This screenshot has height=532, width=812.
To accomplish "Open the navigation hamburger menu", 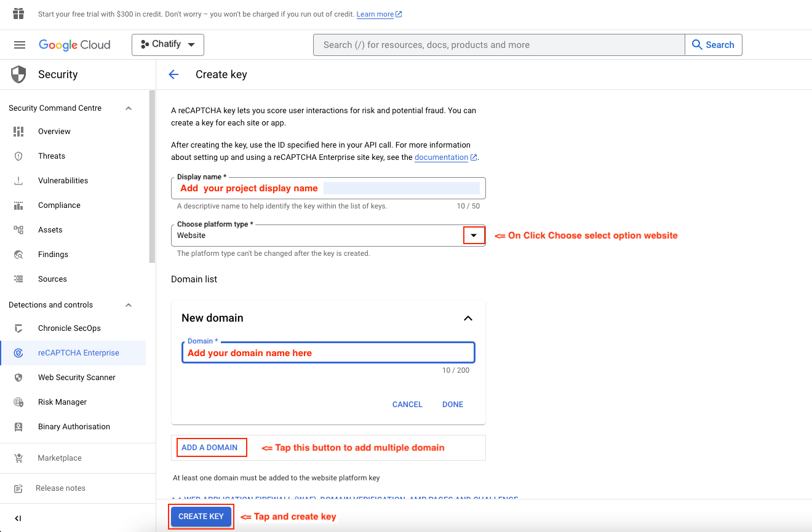I will point(19,44).
